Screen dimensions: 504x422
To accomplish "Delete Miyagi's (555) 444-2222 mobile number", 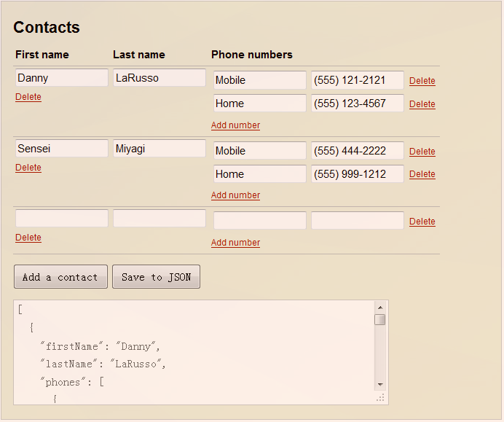I will click(422, 152).
